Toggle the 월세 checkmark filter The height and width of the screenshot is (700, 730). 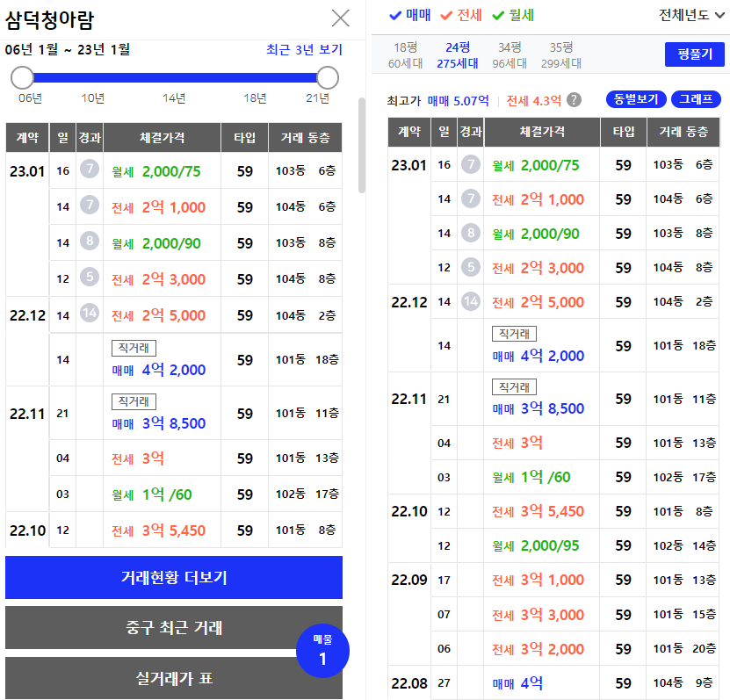click(x=513, y=15)
